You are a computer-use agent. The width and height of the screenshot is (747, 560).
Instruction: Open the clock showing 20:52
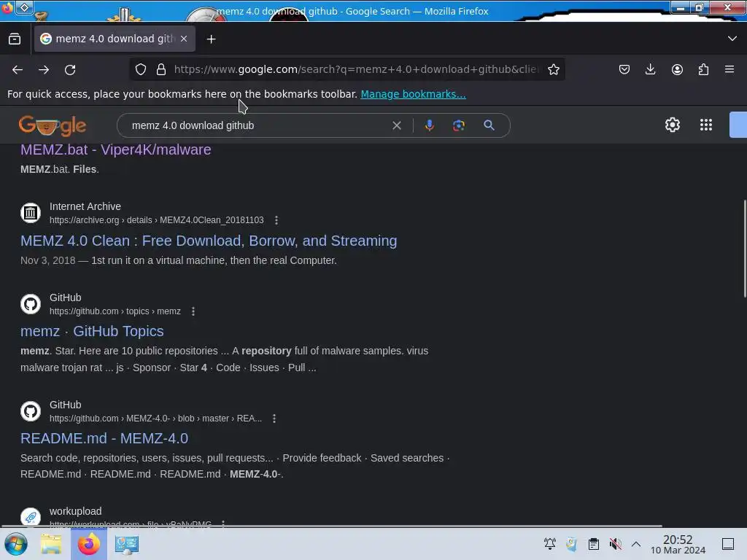(x=678, y=544)
